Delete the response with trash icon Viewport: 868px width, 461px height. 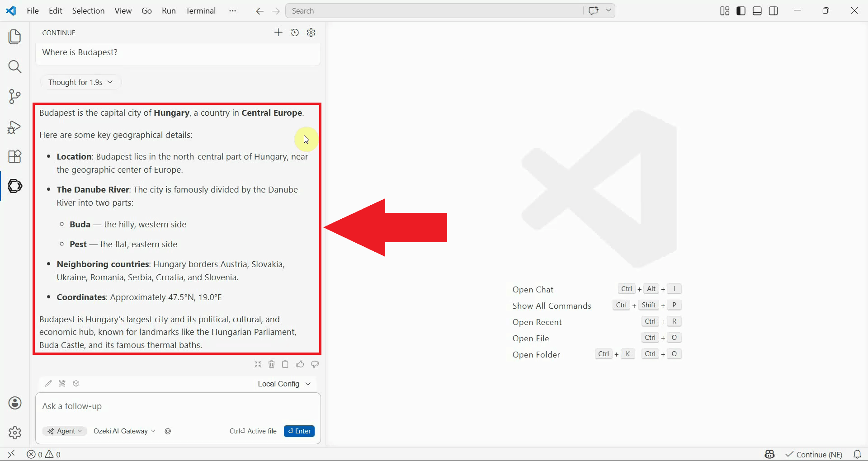point(271,364)
